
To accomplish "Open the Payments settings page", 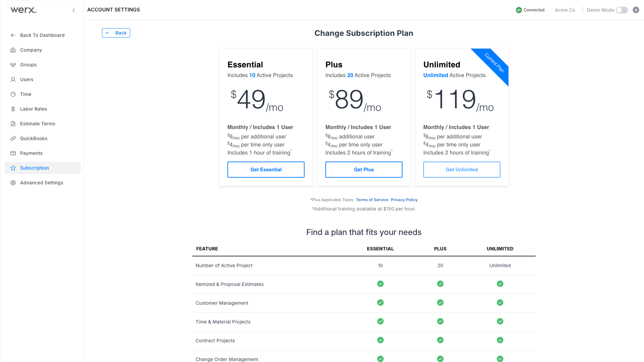I will point(43,153).
